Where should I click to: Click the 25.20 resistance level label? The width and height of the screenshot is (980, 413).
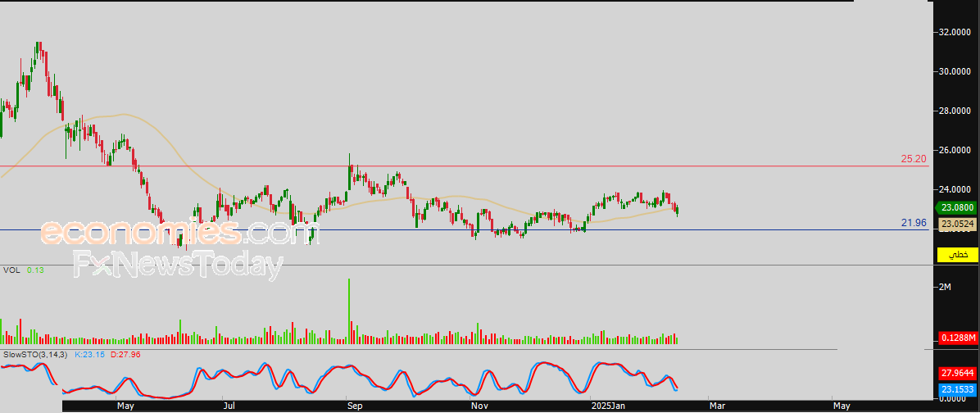(913, 159)
